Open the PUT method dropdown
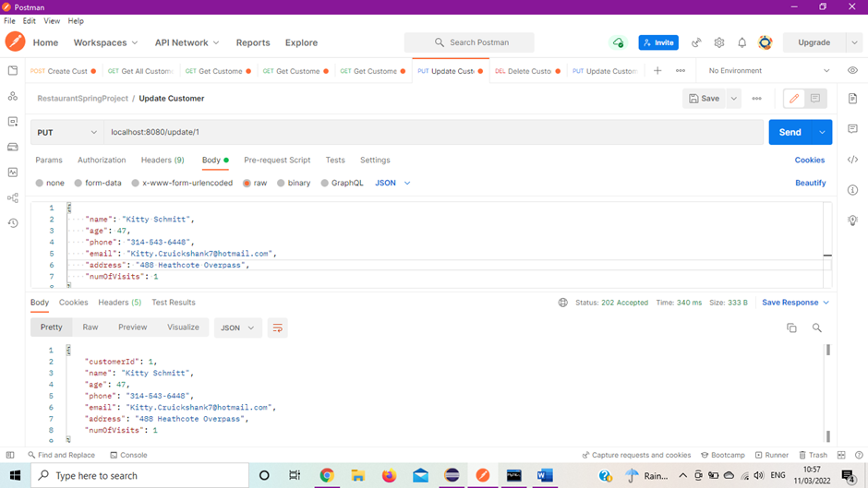 coord(66,132)
